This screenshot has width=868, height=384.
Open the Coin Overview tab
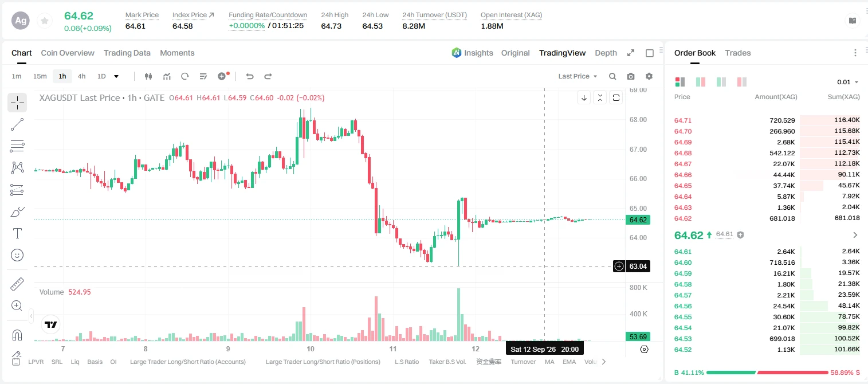tap(68, 53)
